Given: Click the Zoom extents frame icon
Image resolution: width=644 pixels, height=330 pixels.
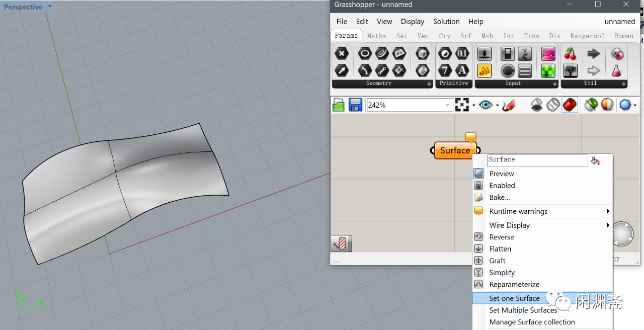Looking at the screenshot, I should (x=462, y=105).
